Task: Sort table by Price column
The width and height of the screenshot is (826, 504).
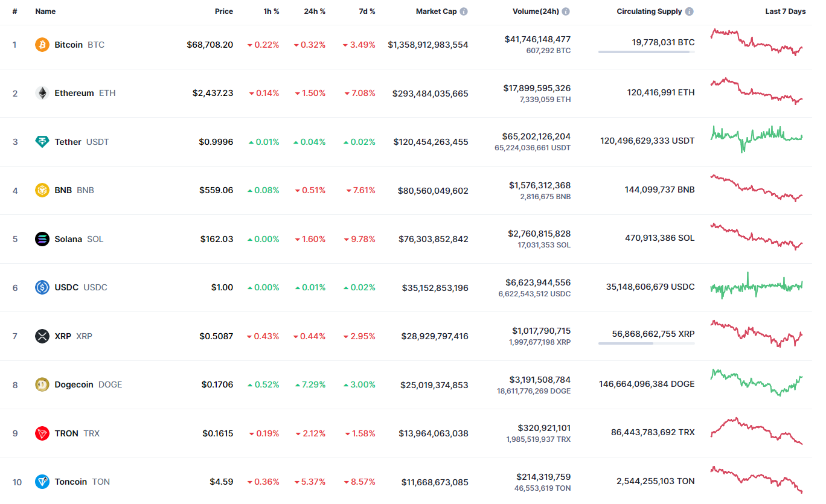Action: pyautogui.click(x=224, y=11)
